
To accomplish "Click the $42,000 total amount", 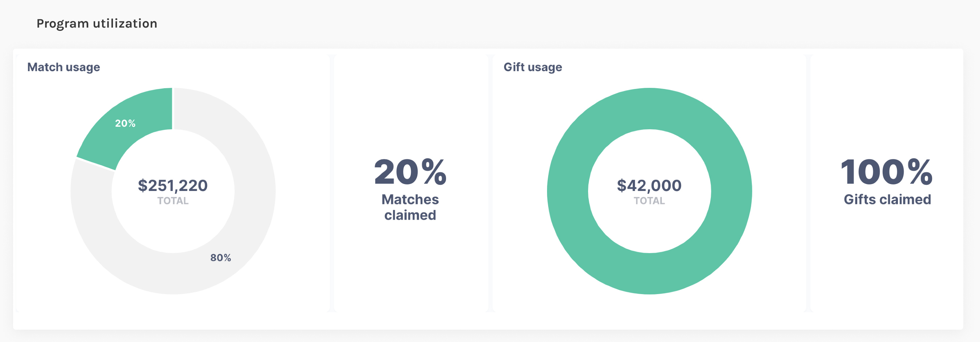I will coord(649,186).
